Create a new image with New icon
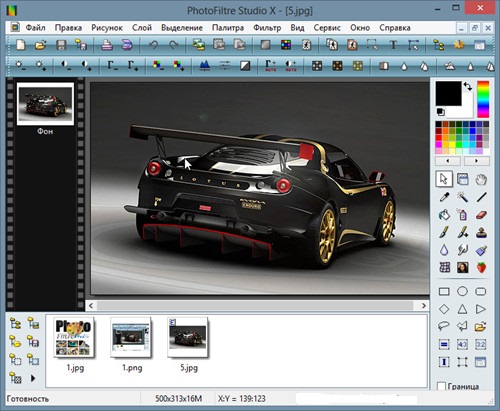The height and width of the screenshot is (411, 500). (x=21, y=45)
